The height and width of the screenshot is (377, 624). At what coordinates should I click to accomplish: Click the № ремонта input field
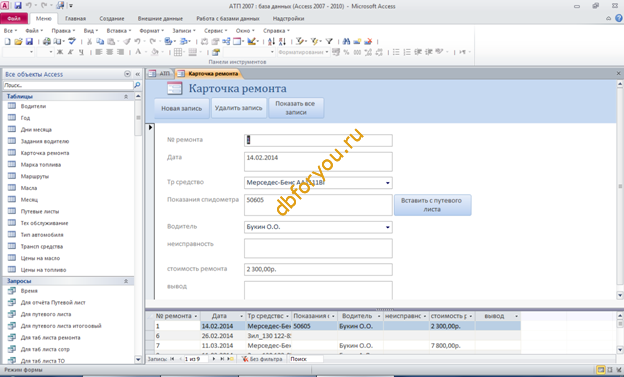[x=318, y=141]
